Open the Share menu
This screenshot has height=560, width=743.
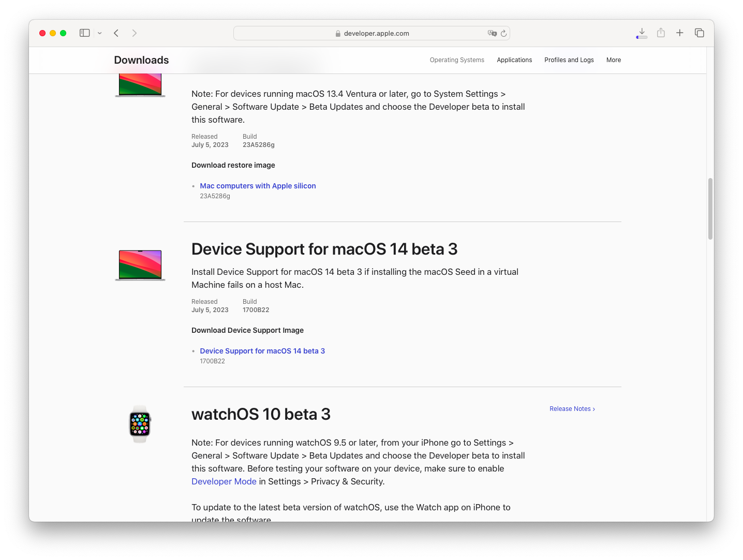[x=661, y=33]
